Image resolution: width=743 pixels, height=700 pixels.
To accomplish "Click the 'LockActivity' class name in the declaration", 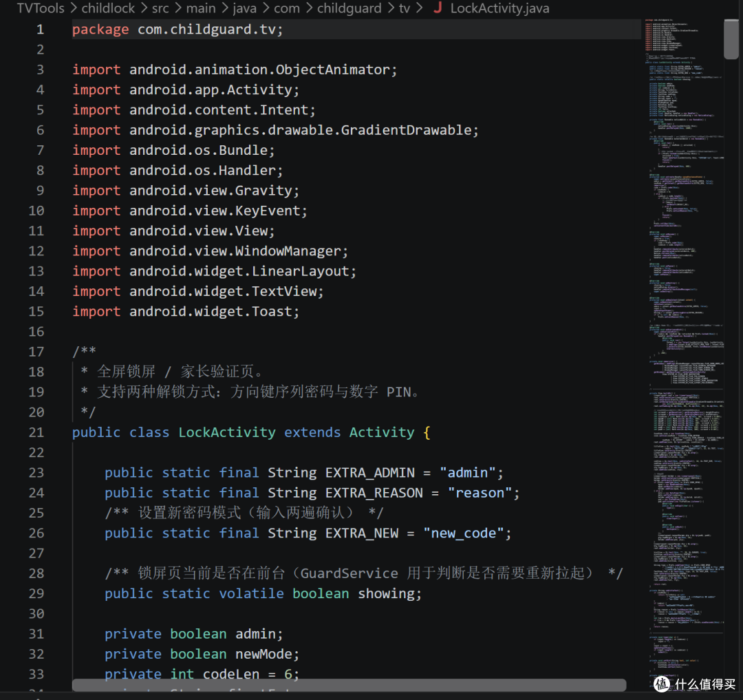I will tap(227, 432).
